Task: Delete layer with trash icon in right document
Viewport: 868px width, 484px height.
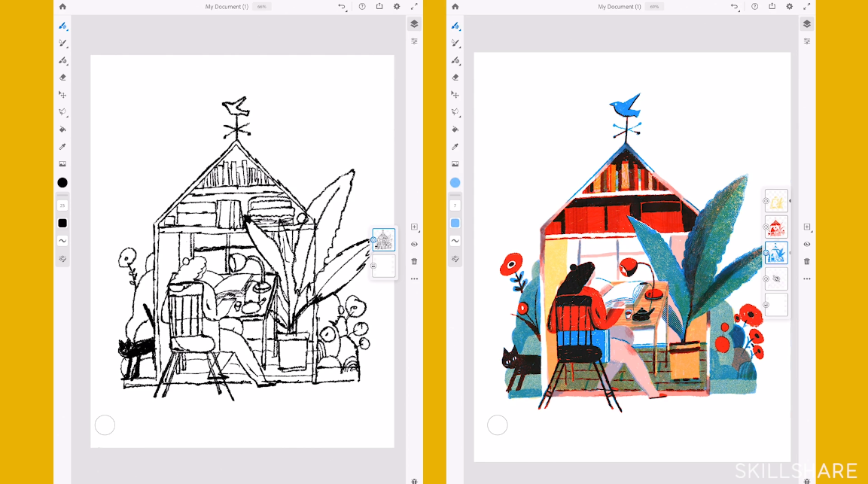Action: pyautogui.click(x=807, y=261)
